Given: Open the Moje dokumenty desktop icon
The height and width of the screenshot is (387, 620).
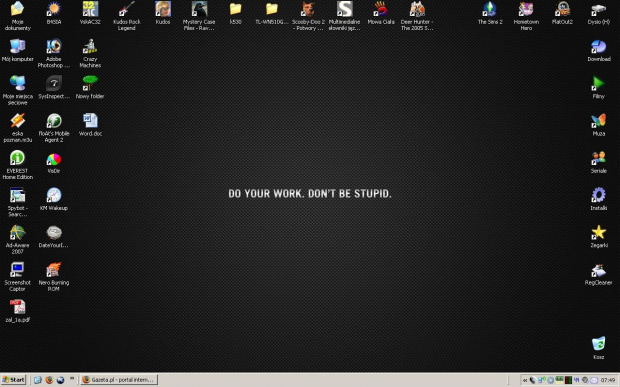Looking at the screenshot, I should [x=17, y=15].
